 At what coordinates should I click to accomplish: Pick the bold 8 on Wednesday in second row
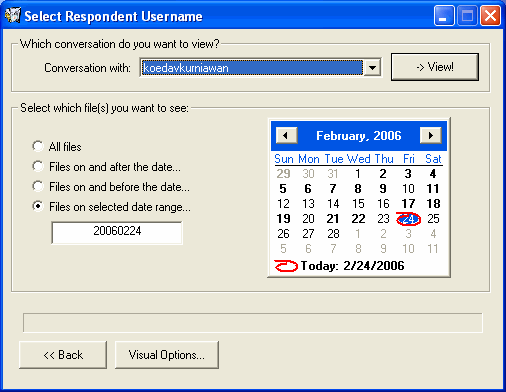pos(358,189)
